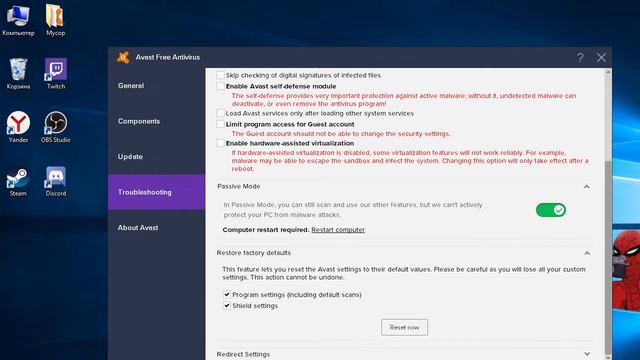Check Load Avast services after other services

pyautogui.click(x=220, y=113)
